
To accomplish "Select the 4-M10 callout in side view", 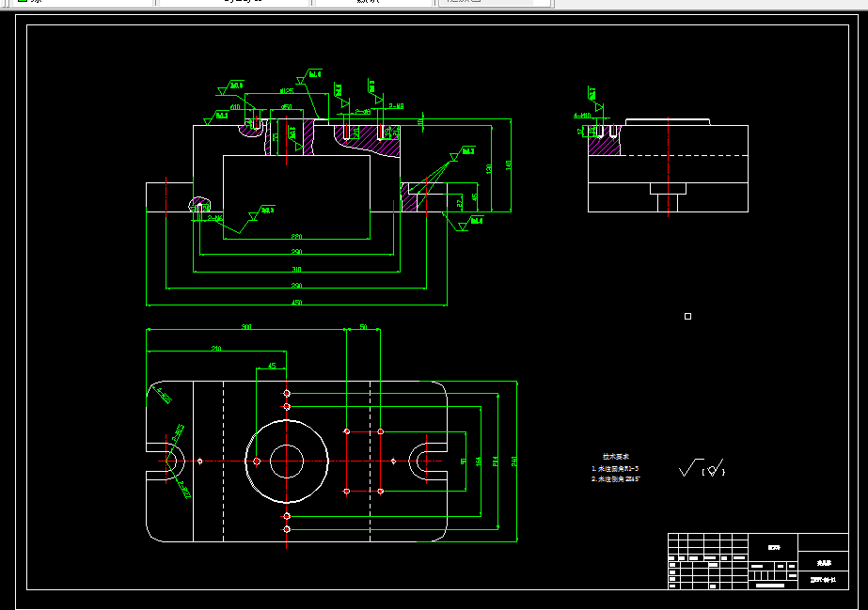I will tap(582, 116).
